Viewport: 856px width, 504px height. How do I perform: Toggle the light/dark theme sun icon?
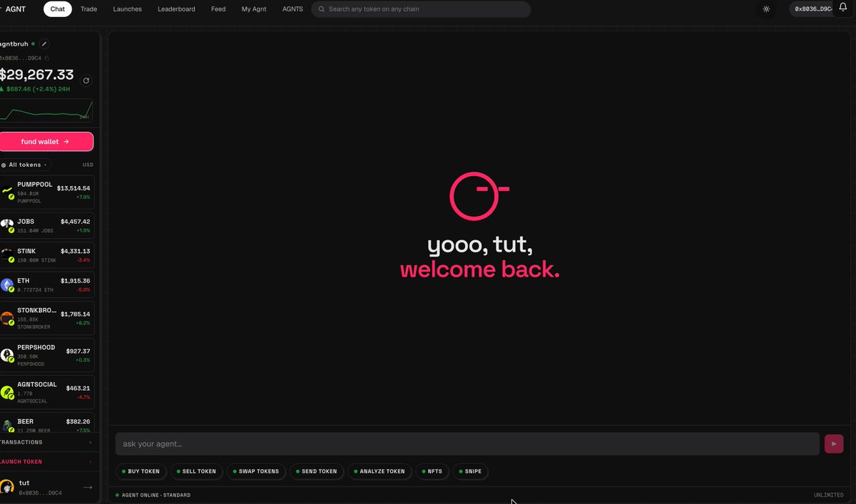[x=766, y=9]
